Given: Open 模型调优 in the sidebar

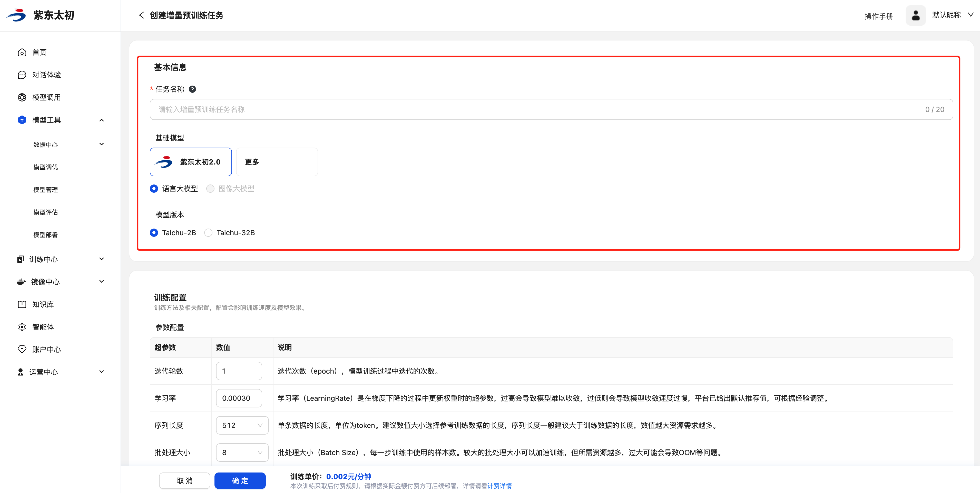Looking at the screenshot, I should [46, 167].
